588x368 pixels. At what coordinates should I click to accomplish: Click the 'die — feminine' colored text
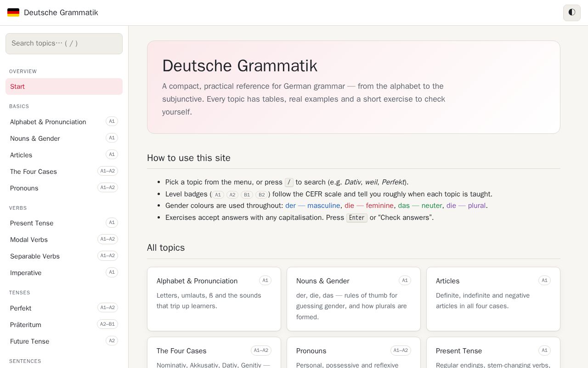coord(369,206)
